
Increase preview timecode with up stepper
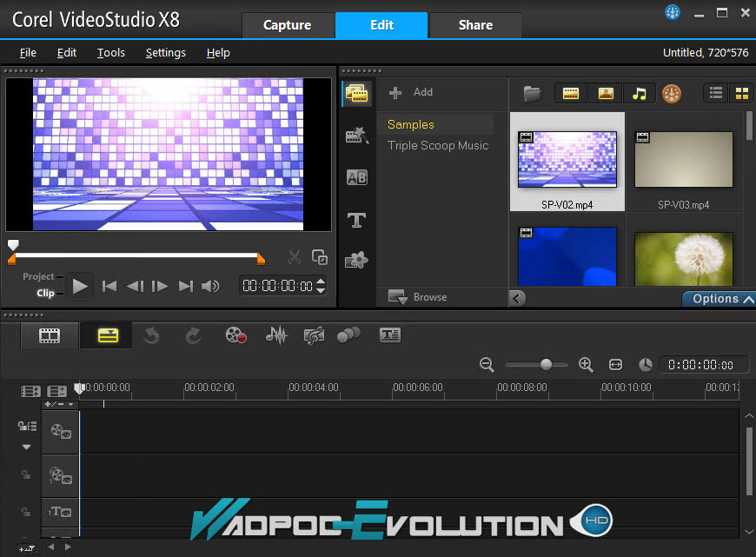(x=321, y=281)
